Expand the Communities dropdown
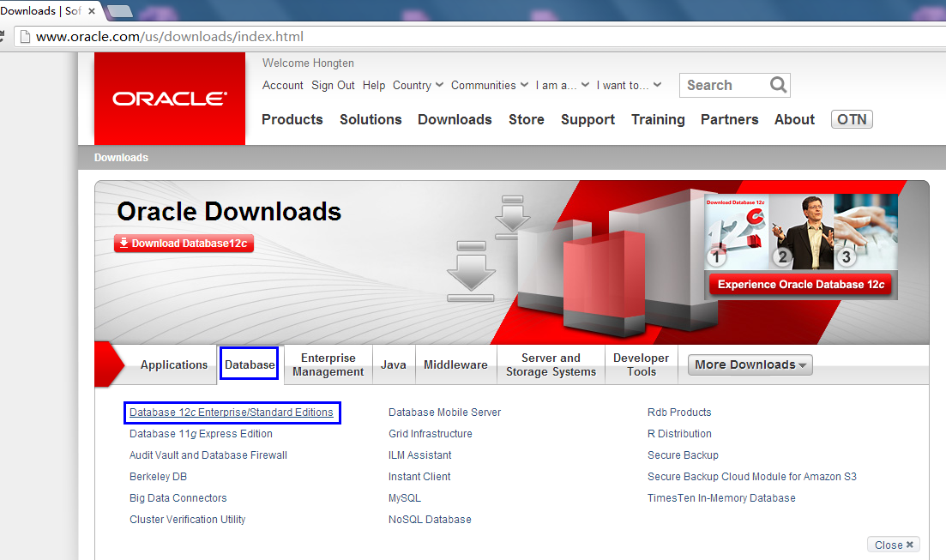This screenshot has height=560, width=946. click(x=489, y=85)
